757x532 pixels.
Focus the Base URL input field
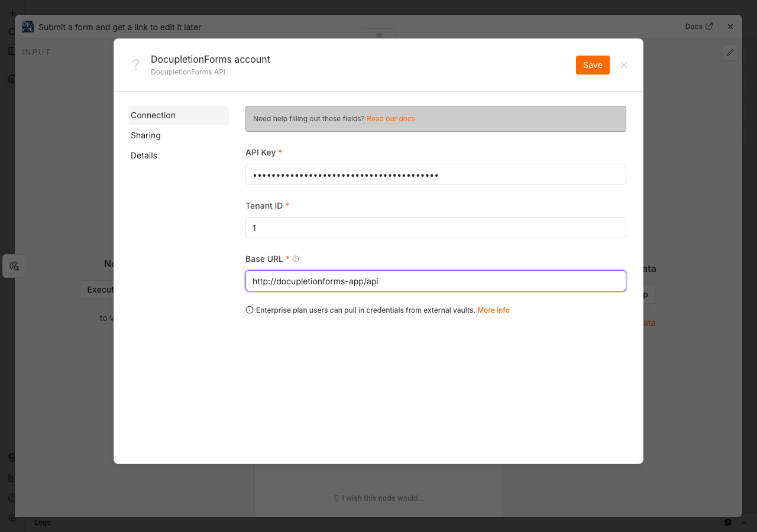(436, 281)
